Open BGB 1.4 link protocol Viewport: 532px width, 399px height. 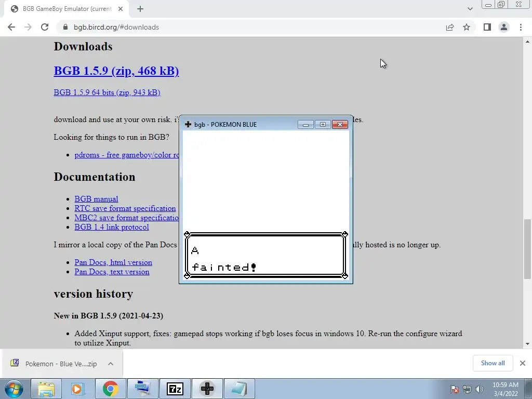coord(112,227)
